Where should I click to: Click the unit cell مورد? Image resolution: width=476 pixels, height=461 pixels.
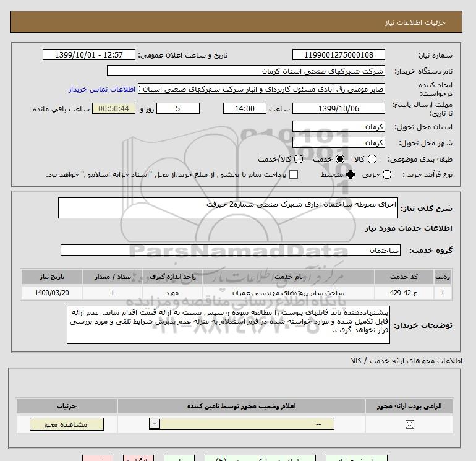[172, 293]
